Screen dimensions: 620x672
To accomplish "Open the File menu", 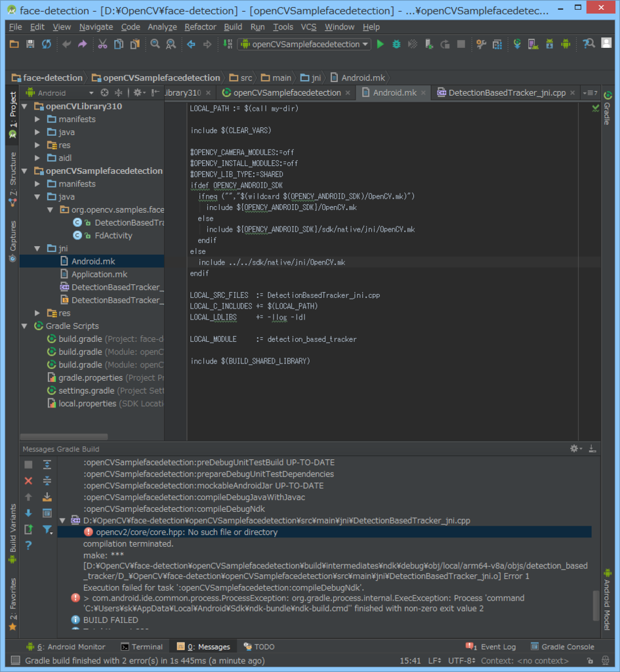I will pos(16,26).
